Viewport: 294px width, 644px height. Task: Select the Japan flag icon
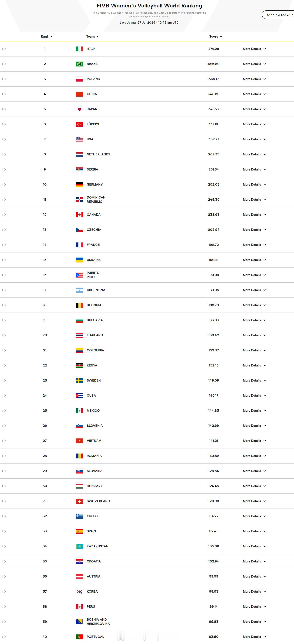[x=80, y=109]
